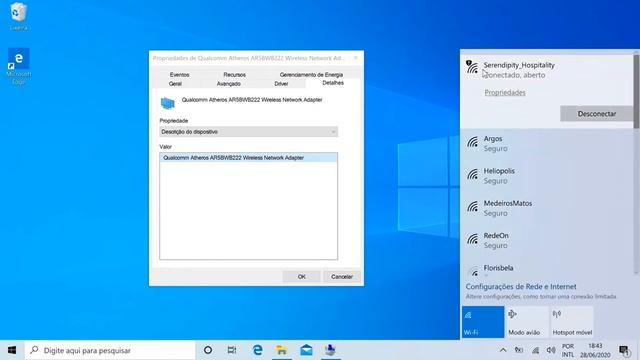Screen dimensions: 640x360
Task: Select the Argos network name
Action: click(493, 139)
